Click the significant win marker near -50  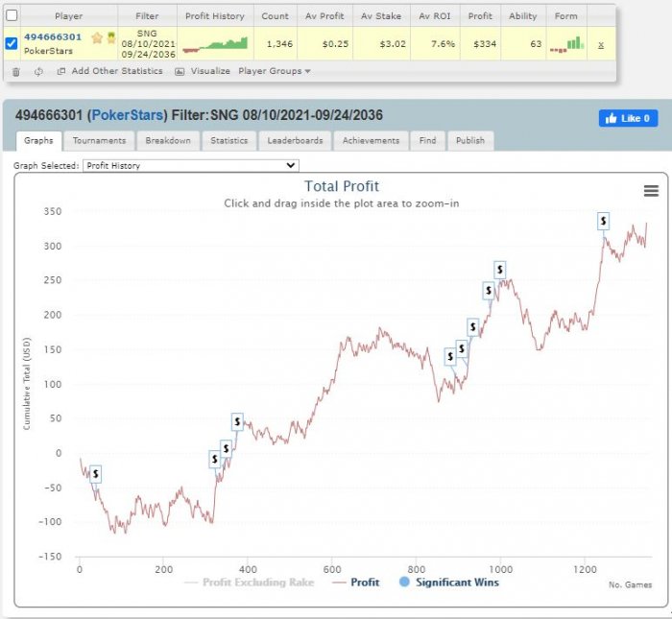pos(96,474)
